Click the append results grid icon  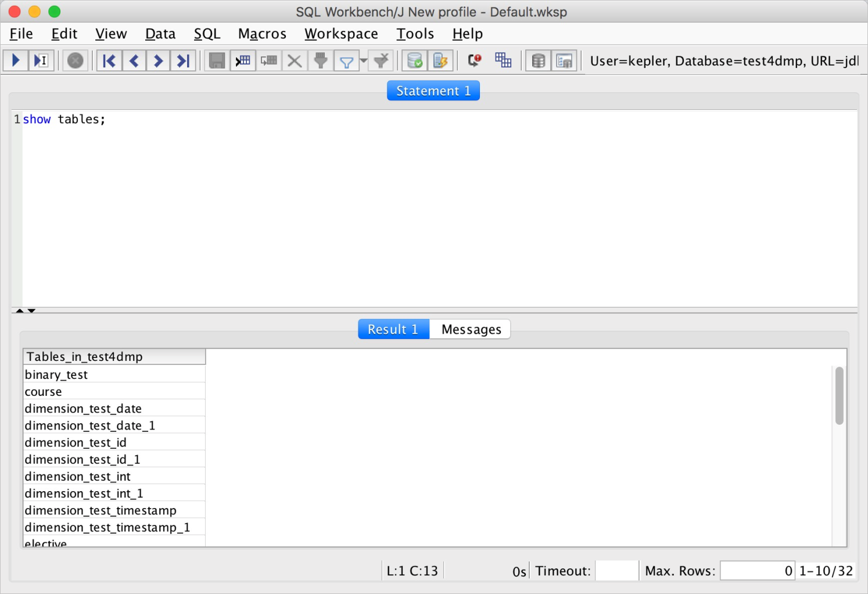(x=503, y=60)
